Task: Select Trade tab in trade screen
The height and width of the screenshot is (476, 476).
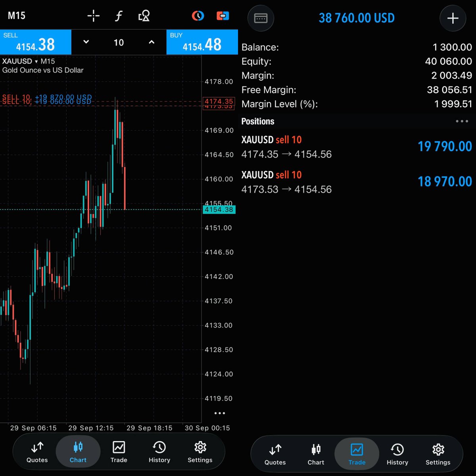Action: coord(357,454)
